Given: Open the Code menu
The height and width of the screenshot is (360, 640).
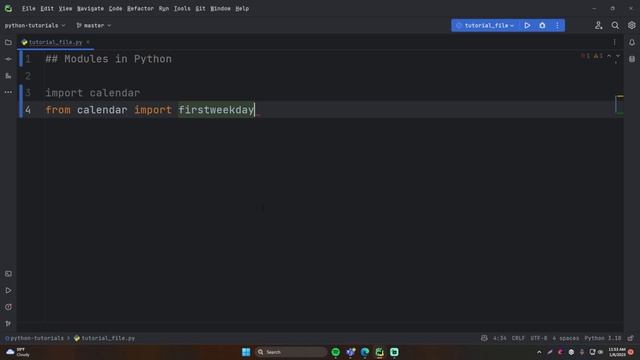Looking at the screenshot, I should point(115,8).
